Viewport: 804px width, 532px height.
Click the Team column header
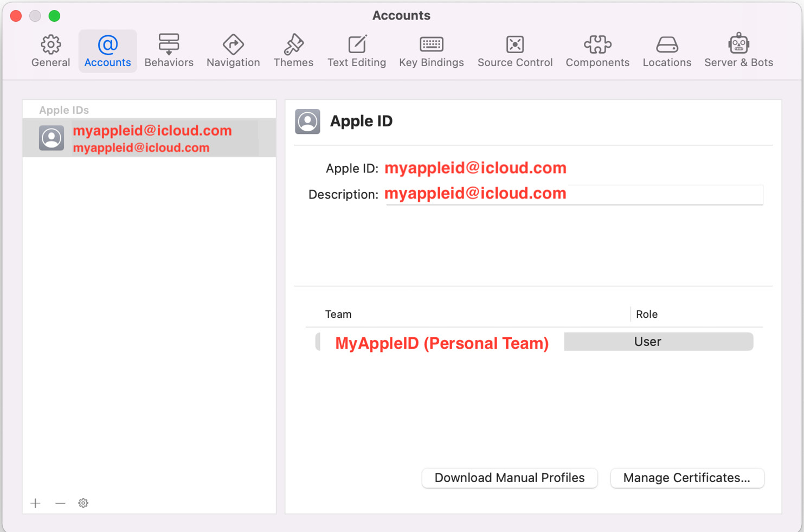click(338, 315)
